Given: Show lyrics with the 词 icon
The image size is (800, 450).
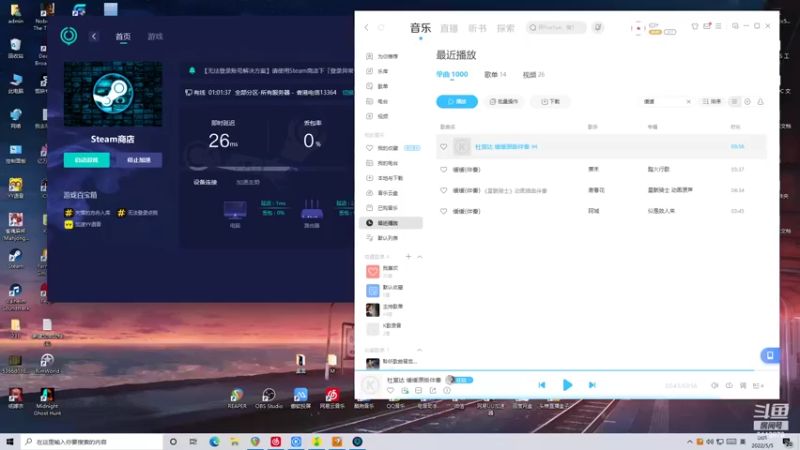Looking at the screenshot, I should (x=743, y=386).
